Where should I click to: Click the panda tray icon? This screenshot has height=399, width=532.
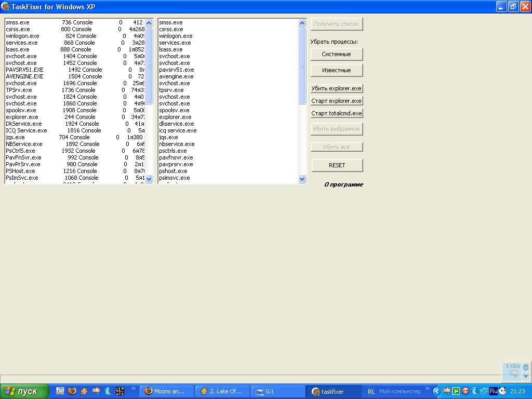[502, 391]
